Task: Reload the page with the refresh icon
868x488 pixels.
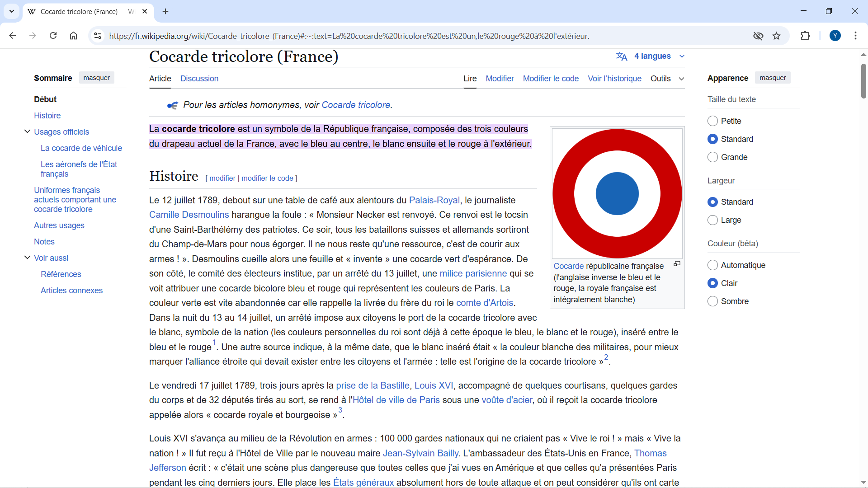Action: tap(53, 36)
